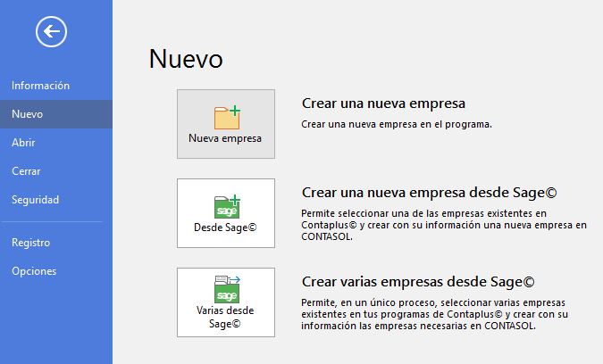The width and height of the screenshot is (603, 364).
Task: Go to the Seguridad section
Action: click(56, 200)
